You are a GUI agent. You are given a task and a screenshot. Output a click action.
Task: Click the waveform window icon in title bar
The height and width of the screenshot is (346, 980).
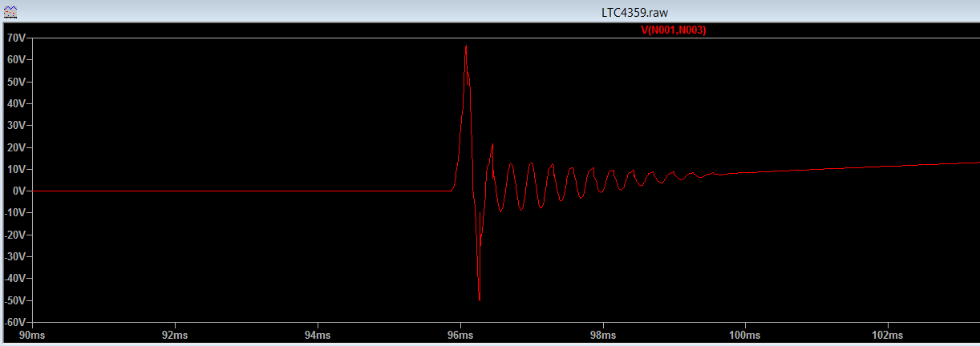tap(12, 14)
